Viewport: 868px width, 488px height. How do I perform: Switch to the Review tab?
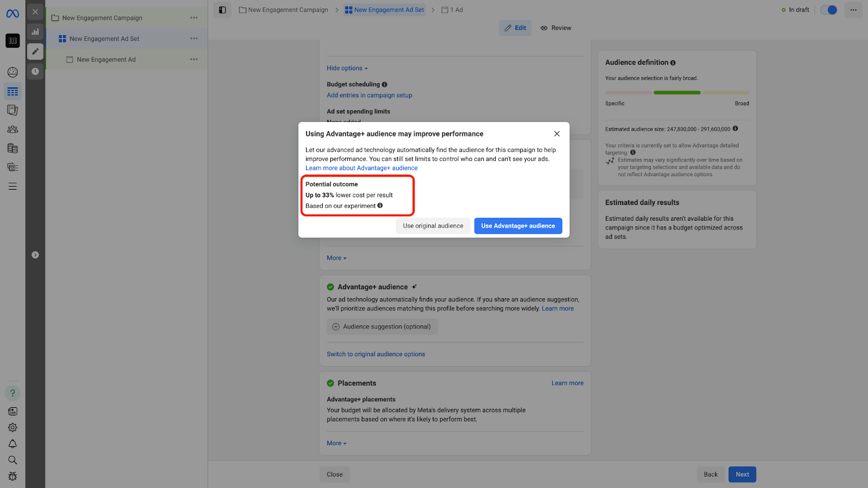pyautogui.click(x=556, y=28)
